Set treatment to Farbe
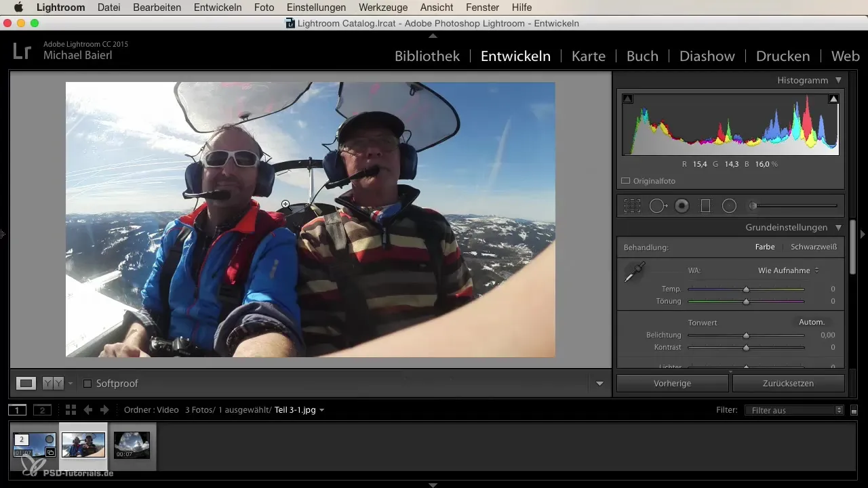 (x=765, y=247)
